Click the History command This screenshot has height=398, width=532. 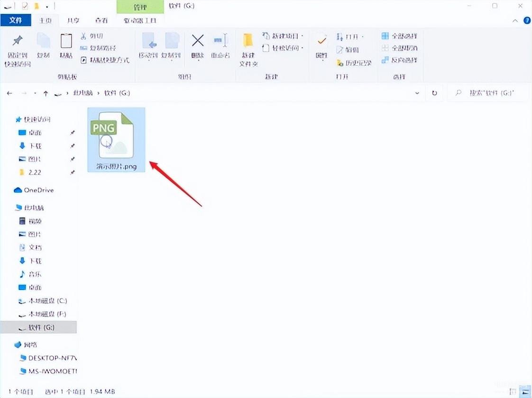(x=354, y=63)
